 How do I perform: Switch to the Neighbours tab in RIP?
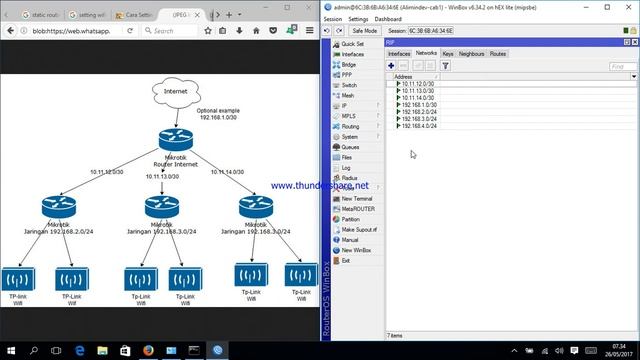click(471, 53)
